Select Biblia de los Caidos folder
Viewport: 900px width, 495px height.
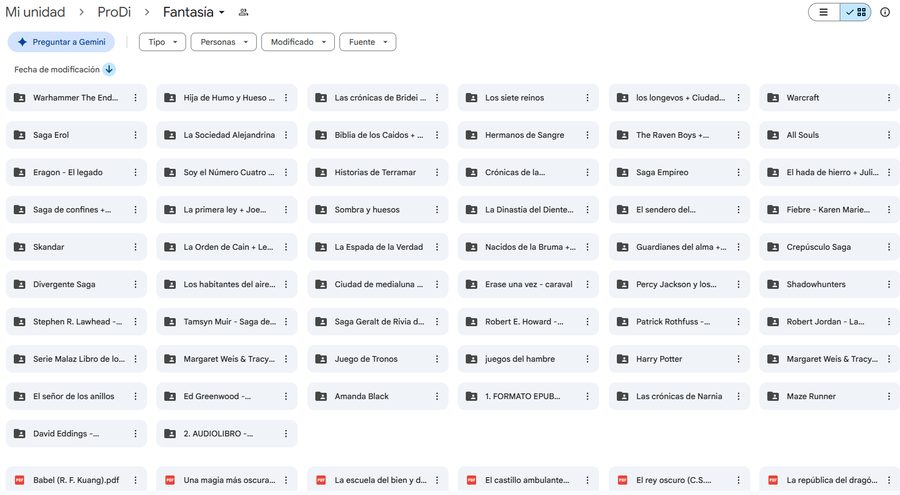pyautogui.click(x=378, y=135)
